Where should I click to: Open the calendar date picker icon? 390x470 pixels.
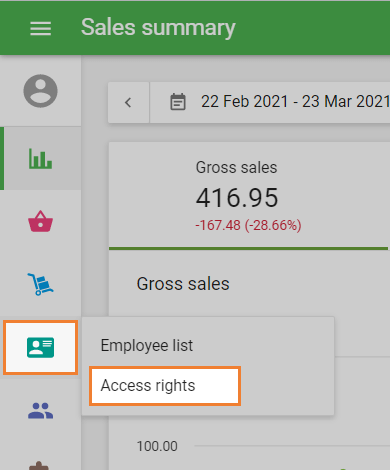coord(178,102)
